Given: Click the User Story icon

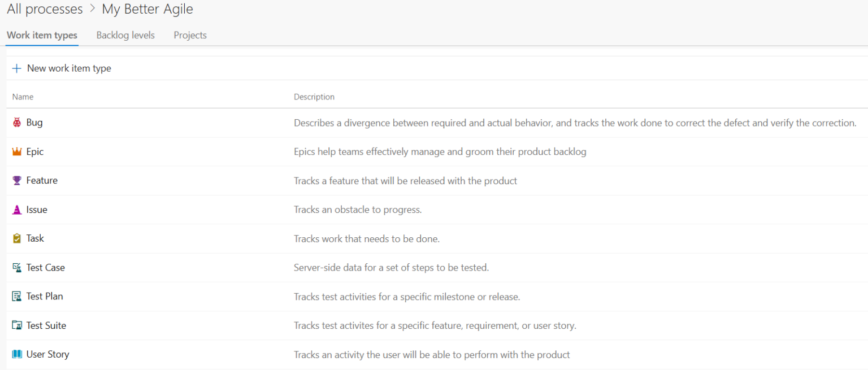Looking at the screenshot, I should click(16, 354).
